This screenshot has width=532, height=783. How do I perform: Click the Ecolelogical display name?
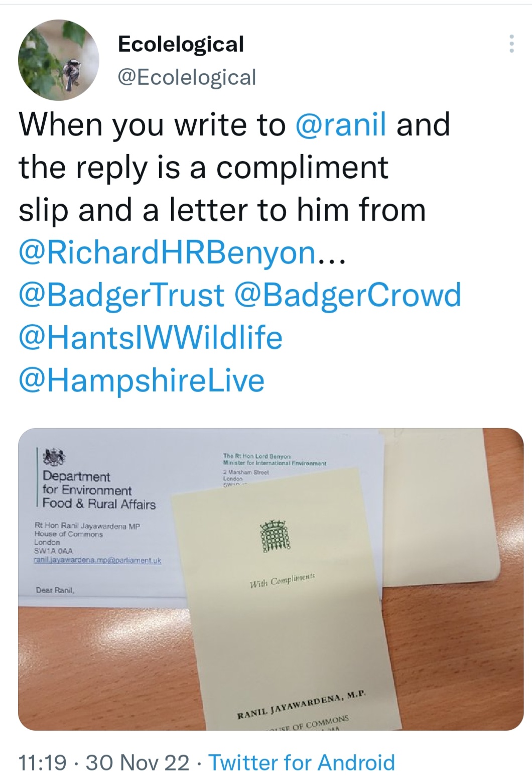(x=181, y=44)
